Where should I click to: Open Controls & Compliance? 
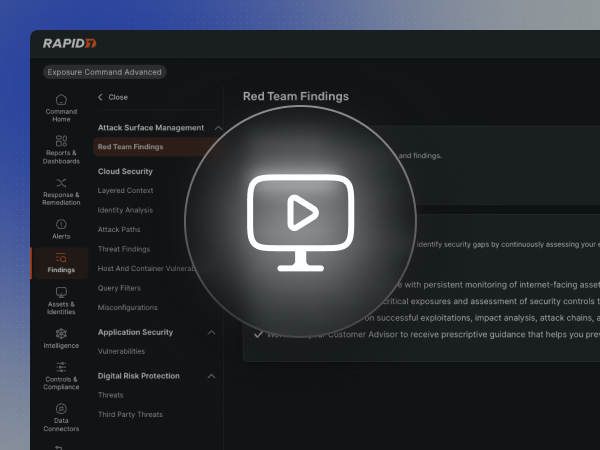pyautogui.click(x=61, y=374)
